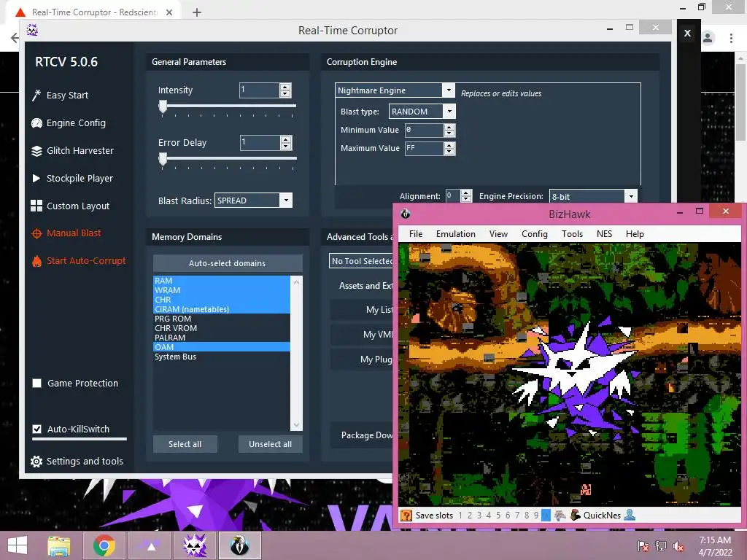The width and height of the screenshot is (747, 560).
Task: Open Engine Config in the sidebar
Action: [x=69, y=122]
